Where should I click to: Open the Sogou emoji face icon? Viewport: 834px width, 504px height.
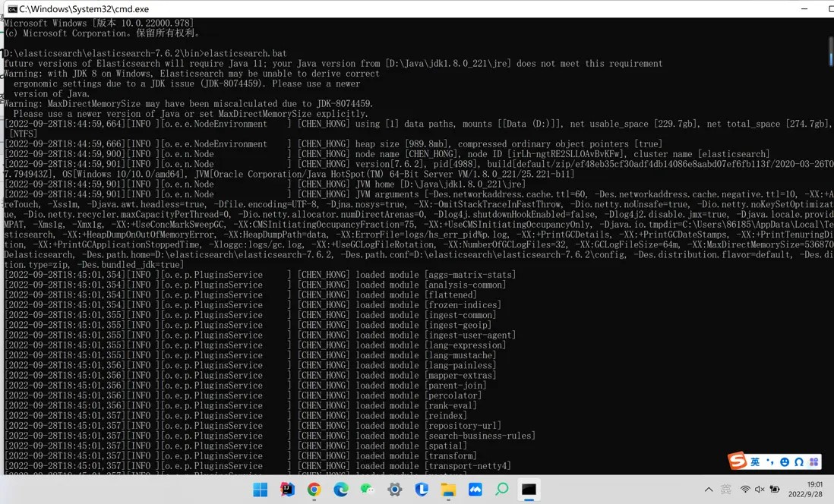coord(784,462)
